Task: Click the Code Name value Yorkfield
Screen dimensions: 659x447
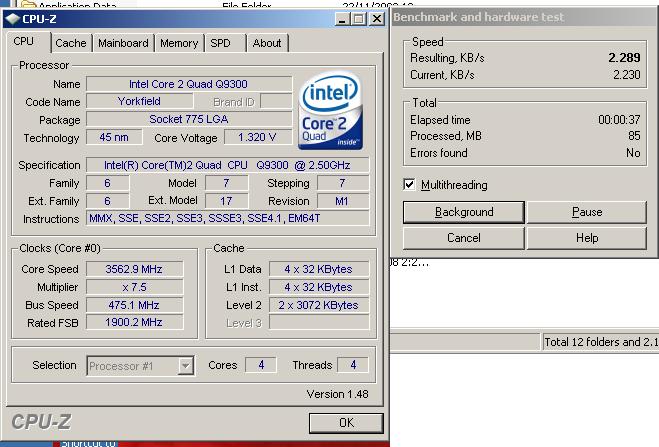Action: click(140, 101)
